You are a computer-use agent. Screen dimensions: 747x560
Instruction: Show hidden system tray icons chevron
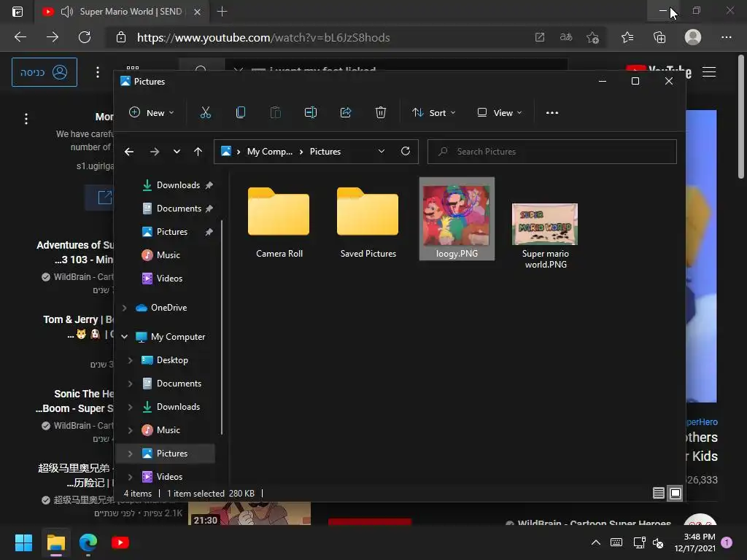[x=595, y=542]
